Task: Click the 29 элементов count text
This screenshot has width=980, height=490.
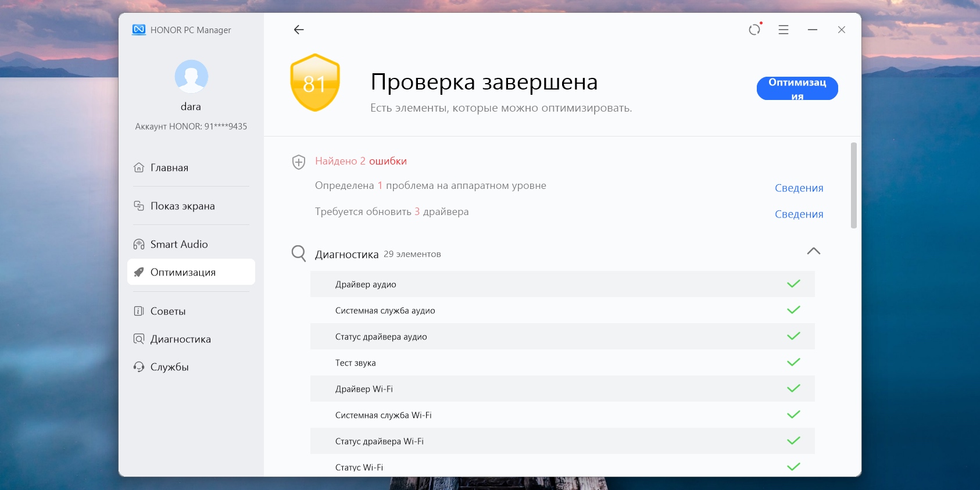Action: coord(412,254)
